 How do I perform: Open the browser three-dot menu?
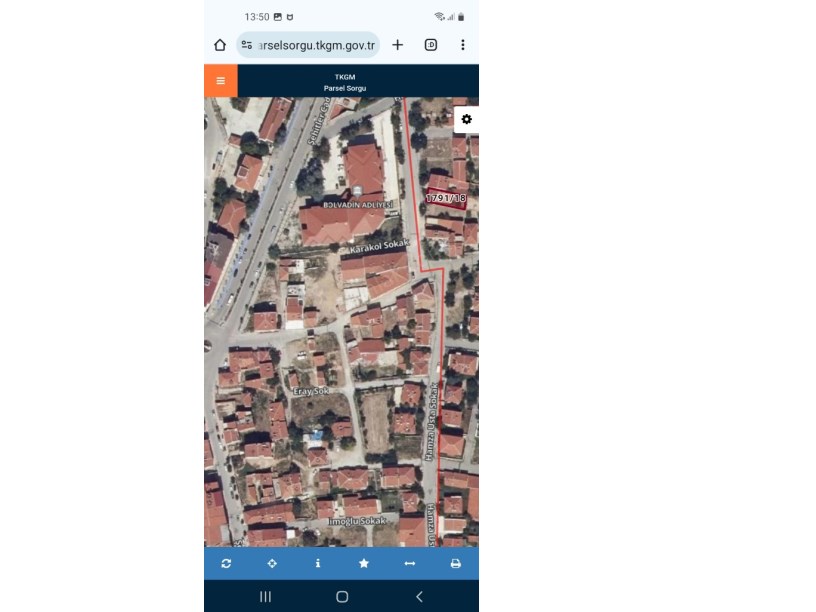(x=463, y=45)
